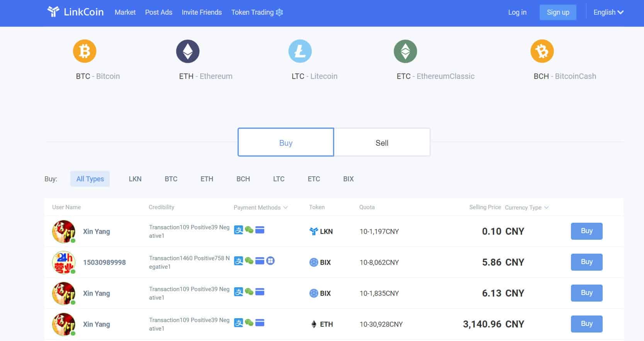
Task: Filter listings by BTC
Action: point(171,179)
